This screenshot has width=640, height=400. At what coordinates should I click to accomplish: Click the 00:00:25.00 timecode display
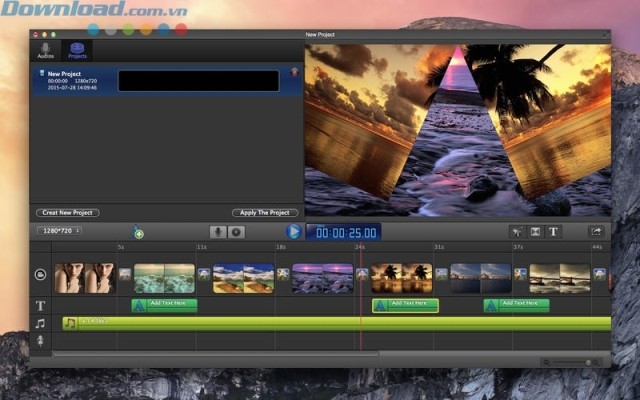pyautogui.click(x=343, y=232)
